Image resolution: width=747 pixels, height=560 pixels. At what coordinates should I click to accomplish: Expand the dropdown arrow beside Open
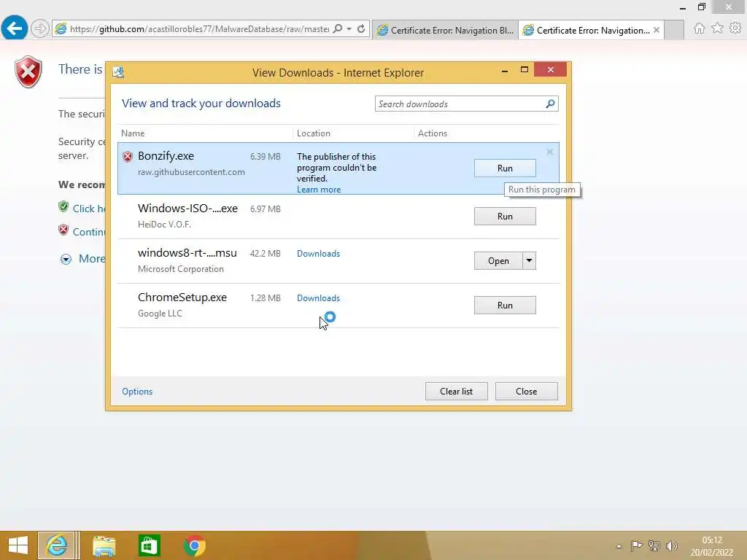coord(530,261)
